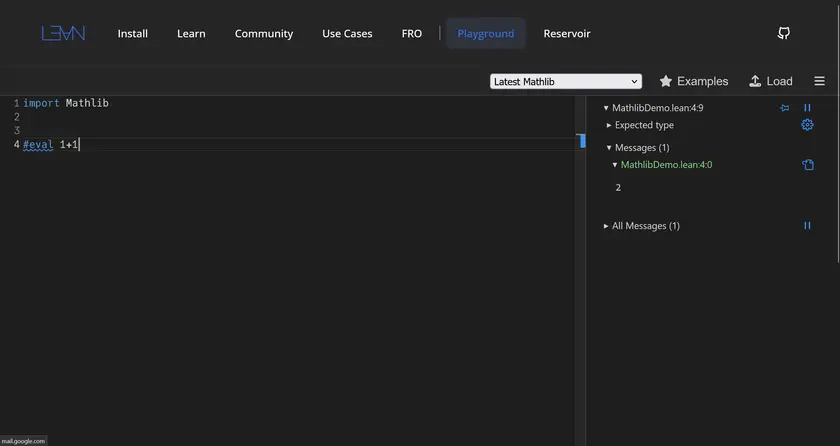Navigate to Use Cases
The height and width of the screenshot is (446, 840).
point(347,34)
